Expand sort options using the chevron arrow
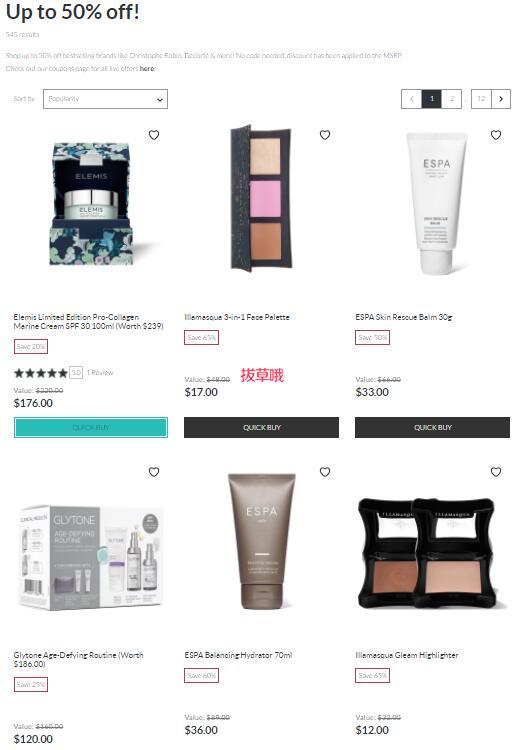 (160, 99)
